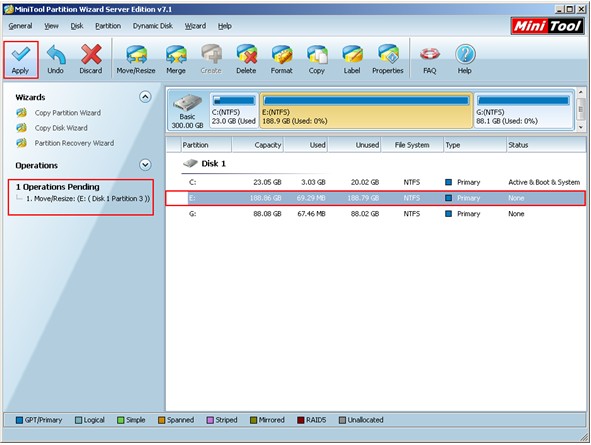Select the E:(NTFS) block in disk map

366,111
